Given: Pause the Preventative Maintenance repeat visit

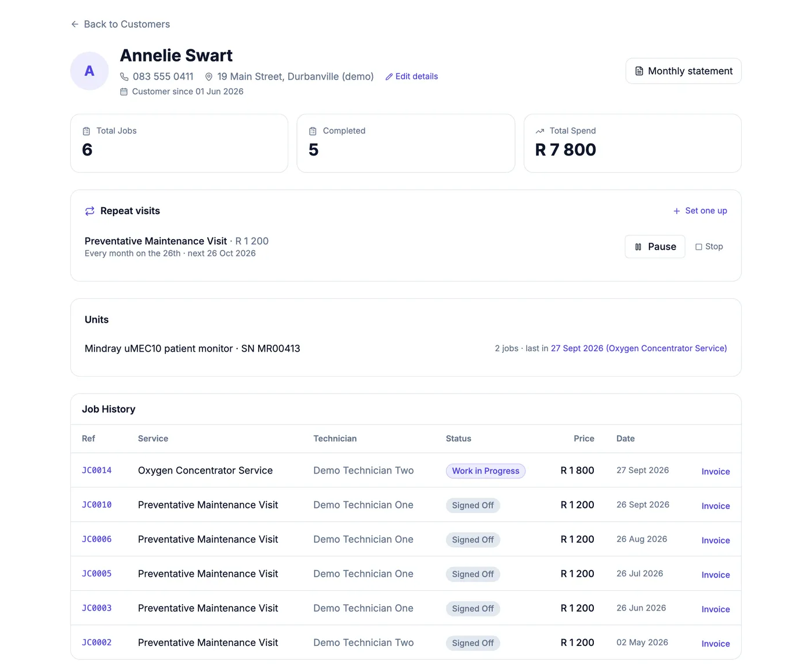Looking at the screenshot, I should tap(655, 247).
